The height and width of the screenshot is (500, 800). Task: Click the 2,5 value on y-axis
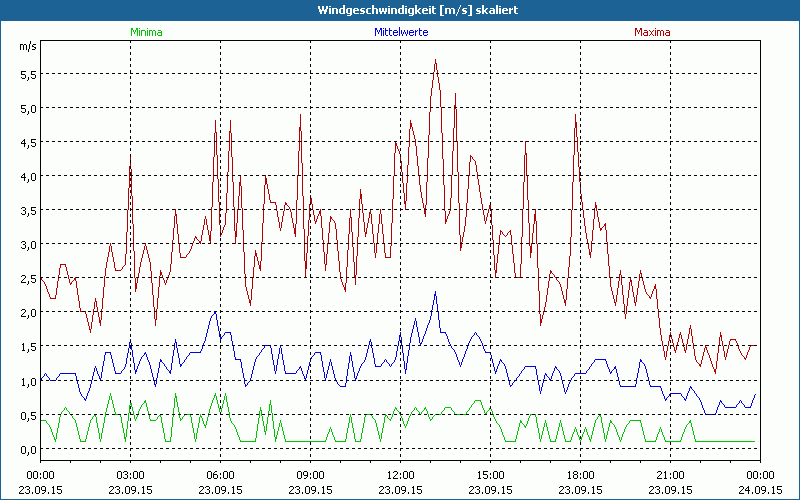click(x=27, y=278)
